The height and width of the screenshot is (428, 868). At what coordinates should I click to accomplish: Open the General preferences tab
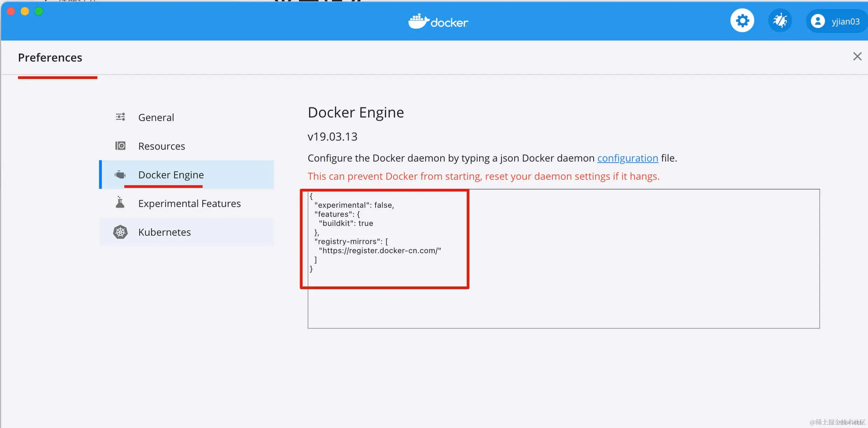click(x=156, y=117)
